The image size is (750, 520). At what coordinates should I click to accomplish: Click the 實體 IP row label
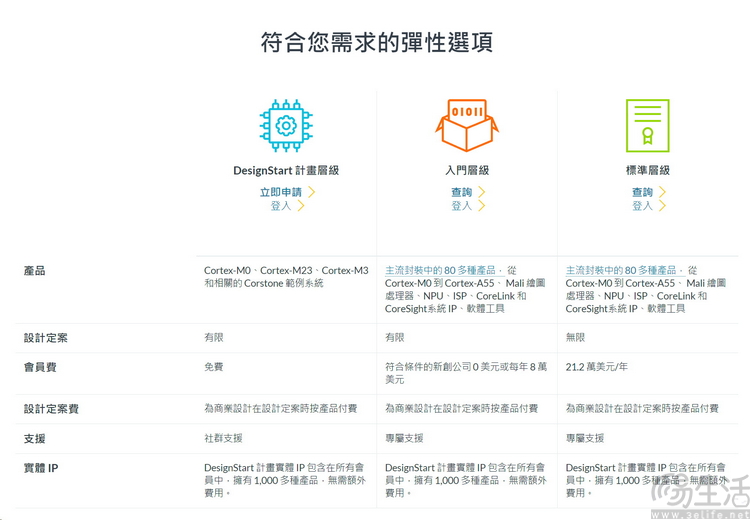41,468
